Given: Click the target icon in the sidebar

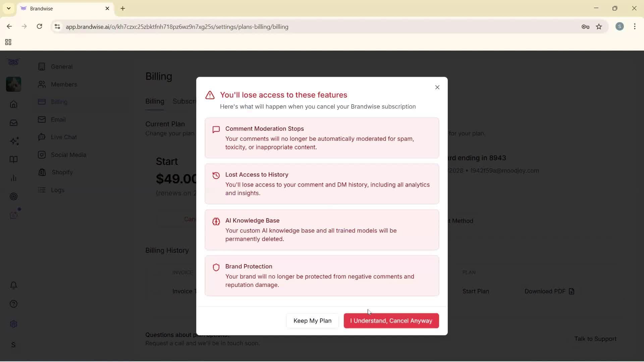Looking at the screenshot, I should [13, 196].
